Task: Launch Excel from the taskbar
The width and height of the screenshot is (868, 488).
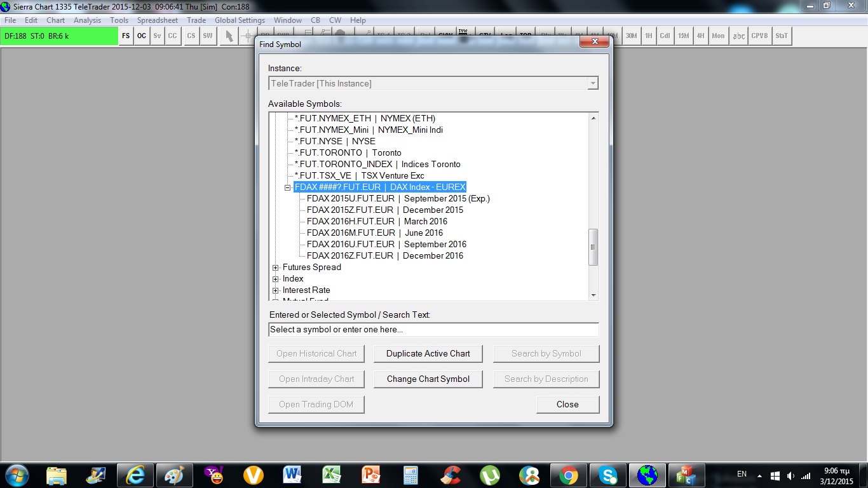Action: tap(332, 475)
